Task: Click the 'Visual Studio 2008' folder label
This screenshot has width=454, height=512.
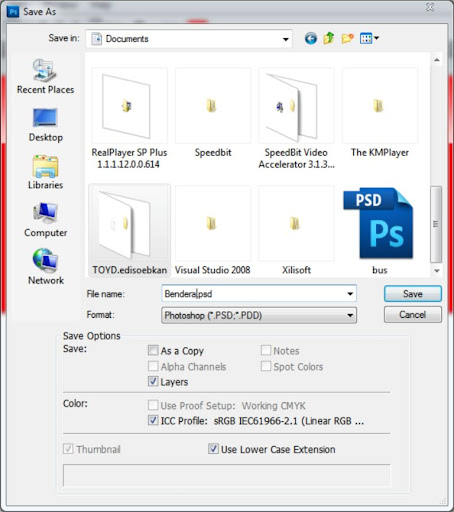Action: click(213, 270)
